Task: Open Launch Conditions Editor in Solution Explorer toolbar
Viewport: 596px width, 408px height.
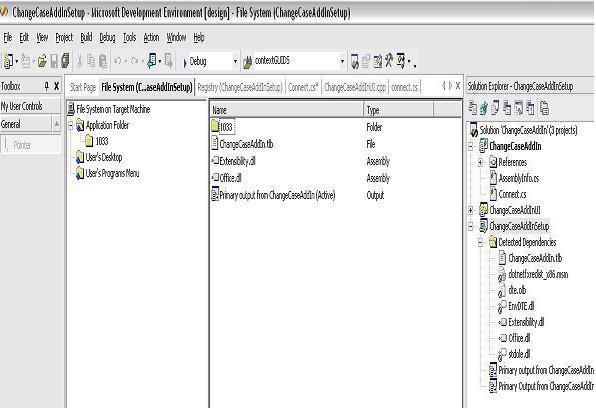Action: coord(530,108)
